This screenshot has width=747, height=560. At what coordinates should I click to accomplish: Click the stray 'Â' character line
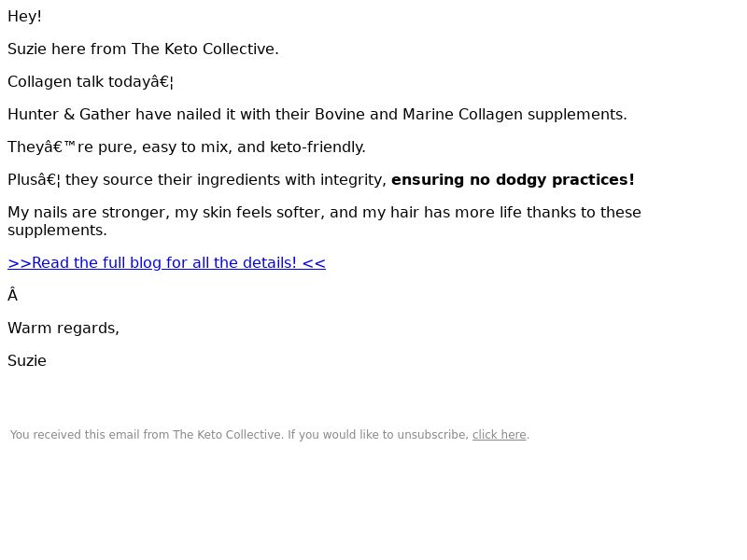click(13, 296)
